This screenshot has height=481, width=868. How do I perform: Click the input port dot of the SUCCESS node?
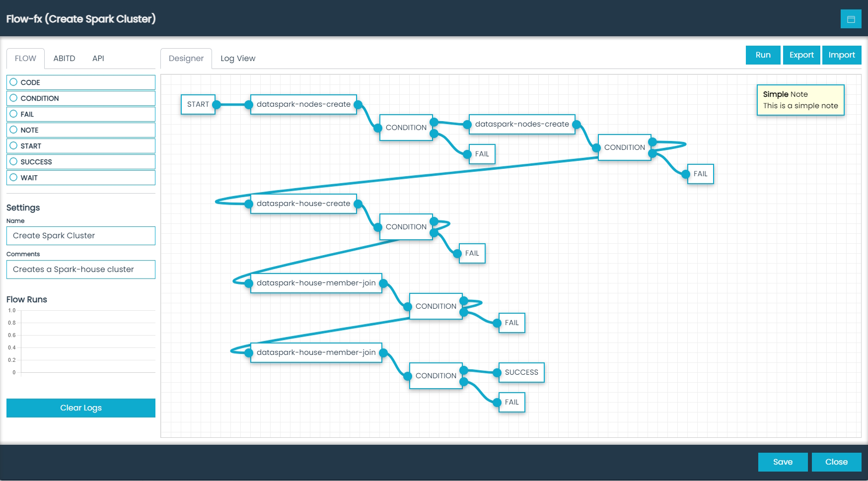pos(499,372)
